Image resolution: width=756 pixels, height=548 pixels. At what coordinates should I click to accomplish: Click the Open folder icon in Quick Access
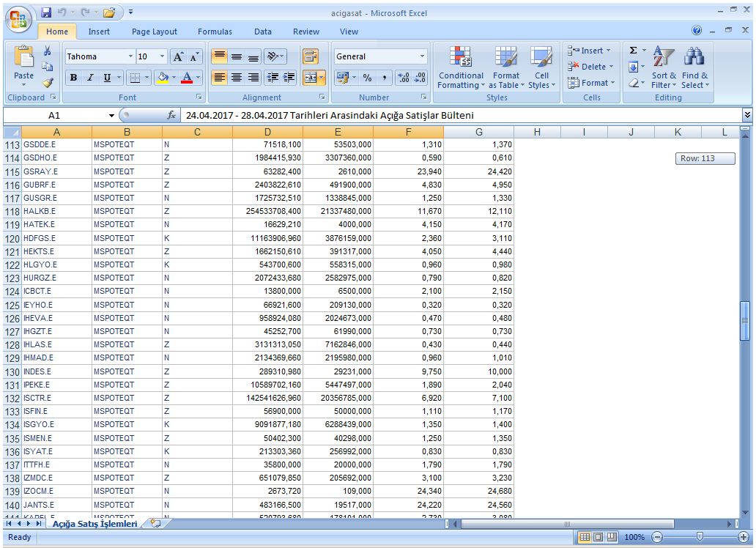pos(109,12)
